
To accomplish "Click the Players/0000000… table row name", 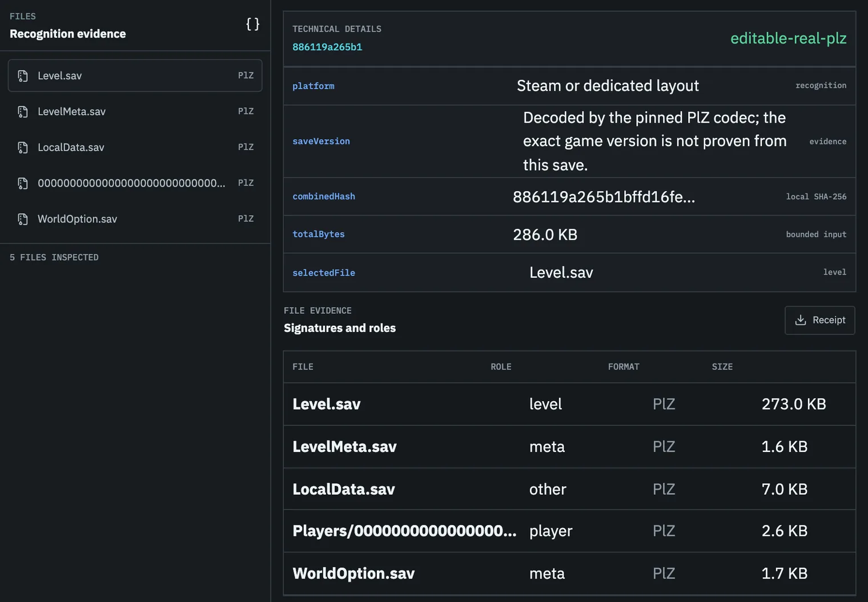I will [x=404, y=531].
